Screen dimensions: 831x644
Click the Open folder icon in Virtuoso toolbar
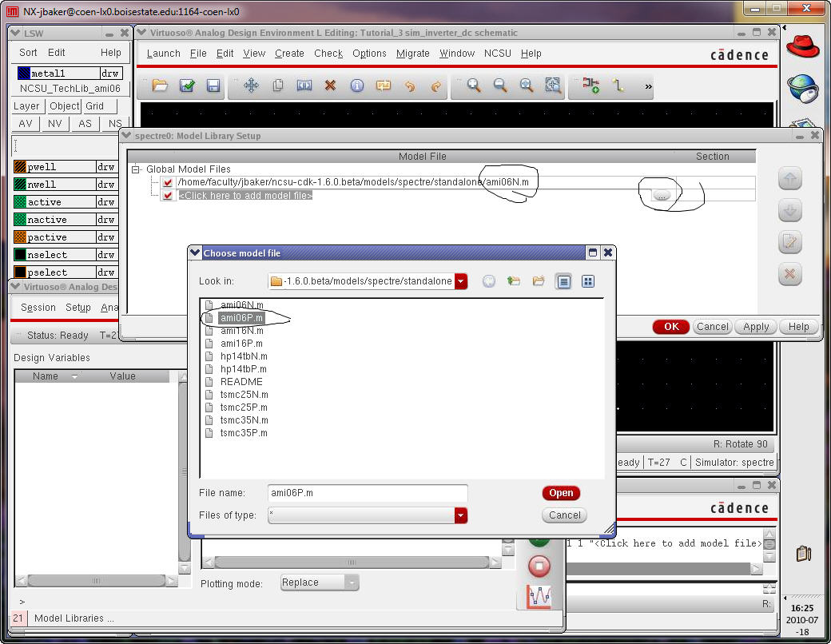[x=160, y=85]
